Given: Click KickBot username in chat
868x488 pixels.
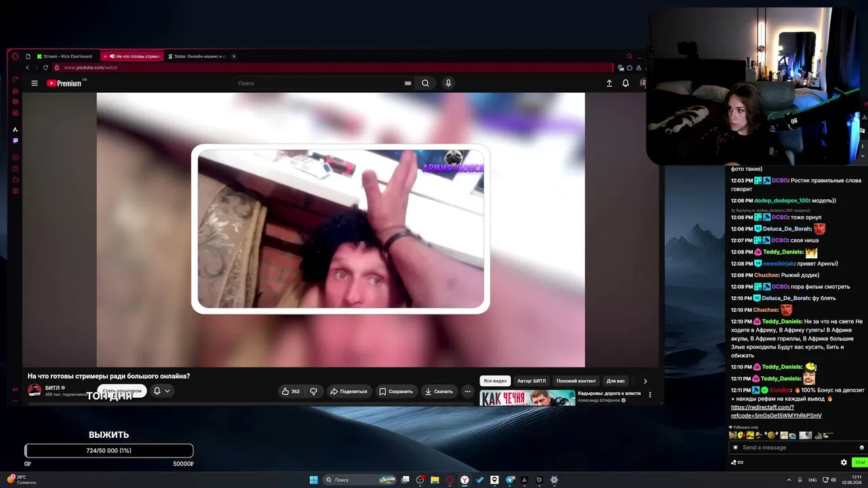Looking at the screenshot, I should click(781, 390).
